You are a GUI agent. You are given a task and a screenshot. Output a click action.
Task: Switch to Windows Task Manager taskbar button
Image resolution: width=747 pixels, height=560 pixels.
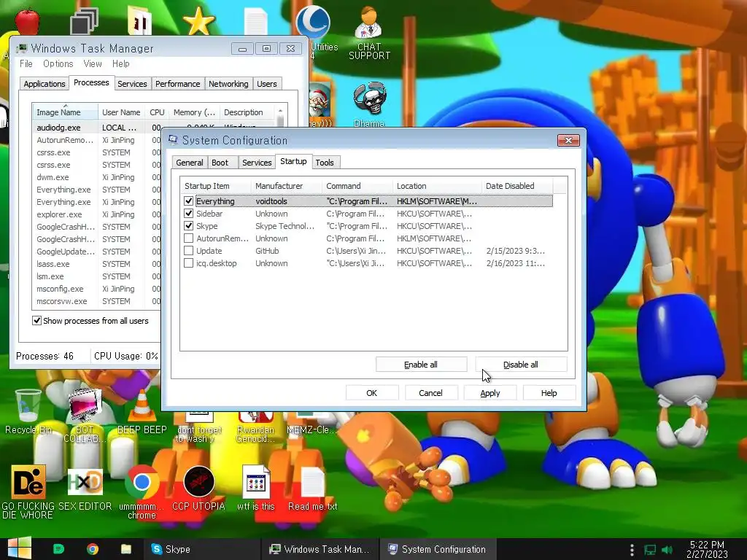(320, 549)
